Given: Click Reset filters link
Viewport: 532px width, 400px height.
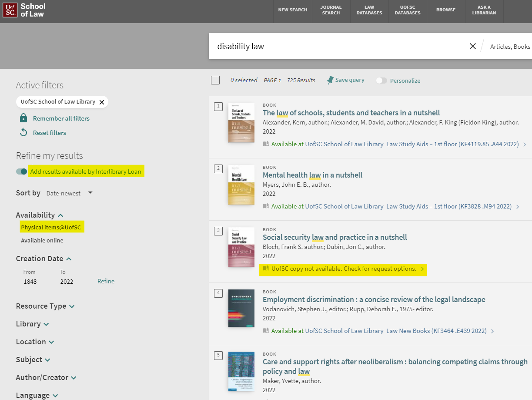Looking at the screenshot, I should point(50,133).
